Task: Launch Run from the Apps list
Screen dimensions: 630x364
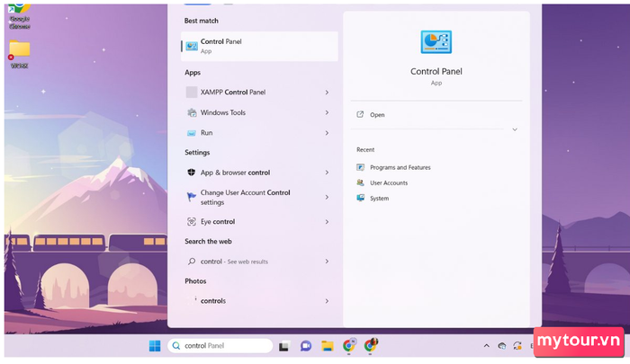Action: click(259, 133)
